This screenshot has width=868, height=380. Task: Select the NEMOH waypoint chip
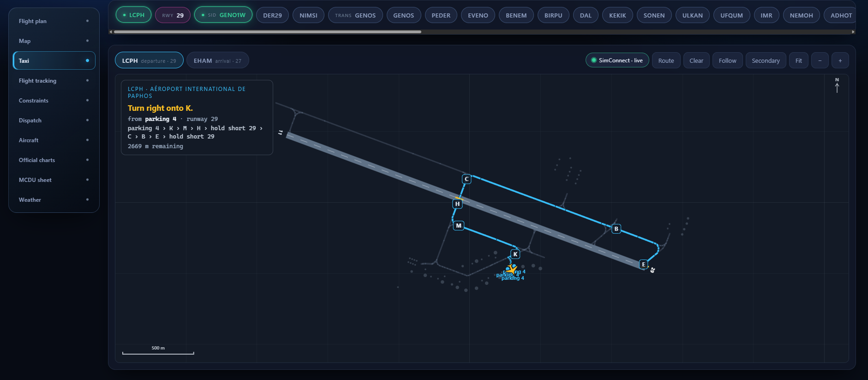coord(802,15)
